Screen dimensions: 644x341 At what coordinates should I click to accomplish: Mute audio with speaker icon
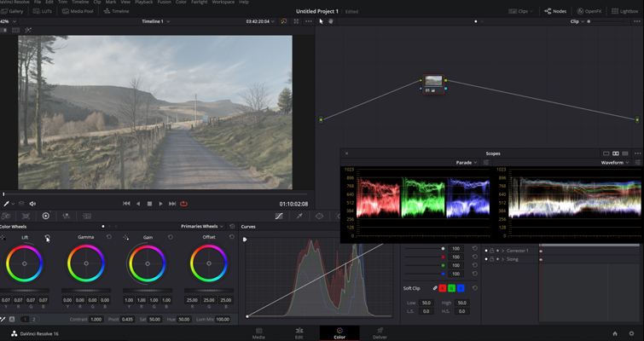coord(32,204)
